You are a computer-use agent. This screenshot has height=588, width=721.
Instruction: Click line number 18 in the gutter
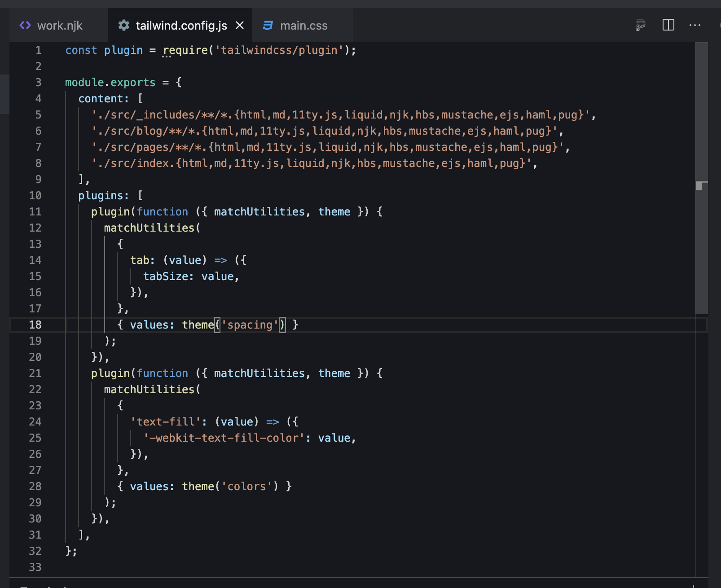coord(35,325)
